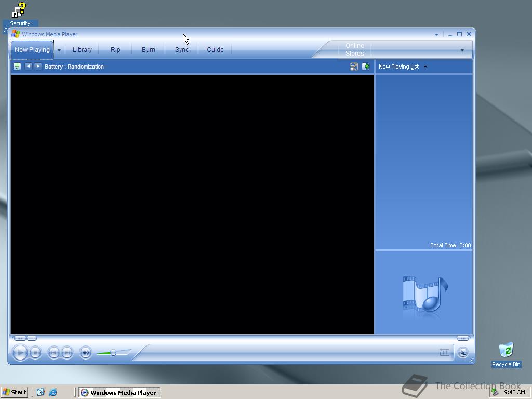
Task: Select the Recycle Bin desktop icon
Action: pos(506,355)
